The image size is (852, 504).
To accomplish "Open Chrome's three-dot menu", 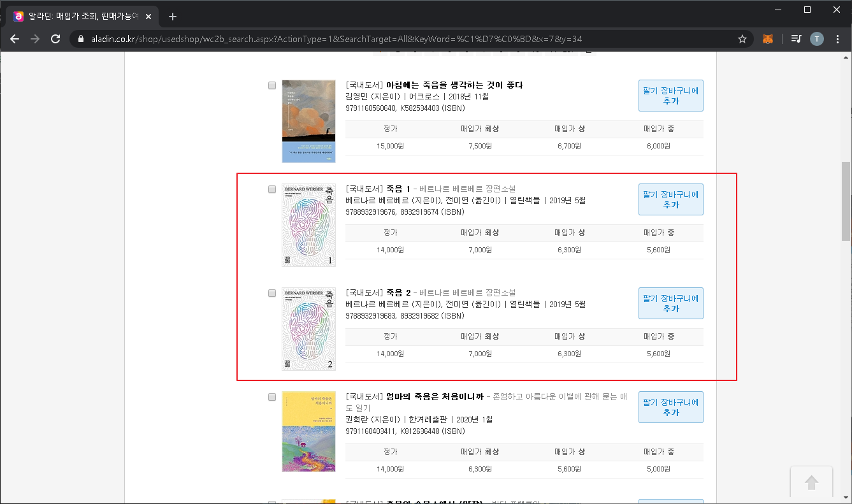I will pos(837,39).
